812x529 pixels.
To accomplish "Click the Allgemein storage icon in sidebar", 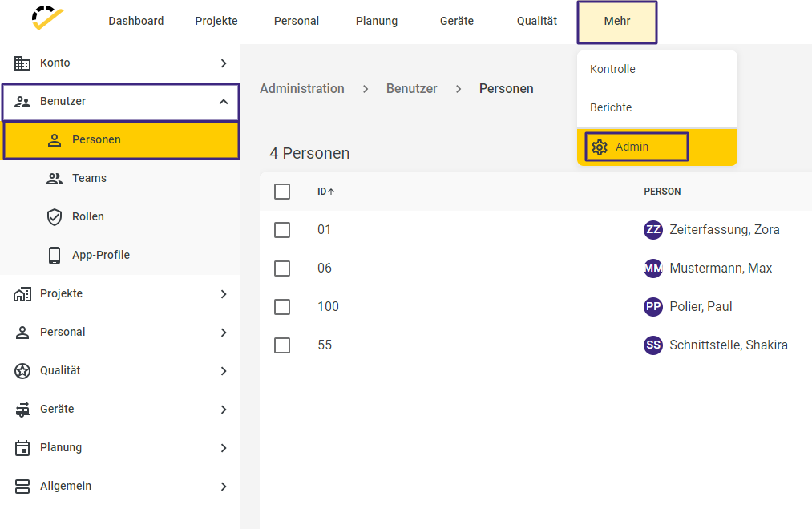I will point(22,486).
